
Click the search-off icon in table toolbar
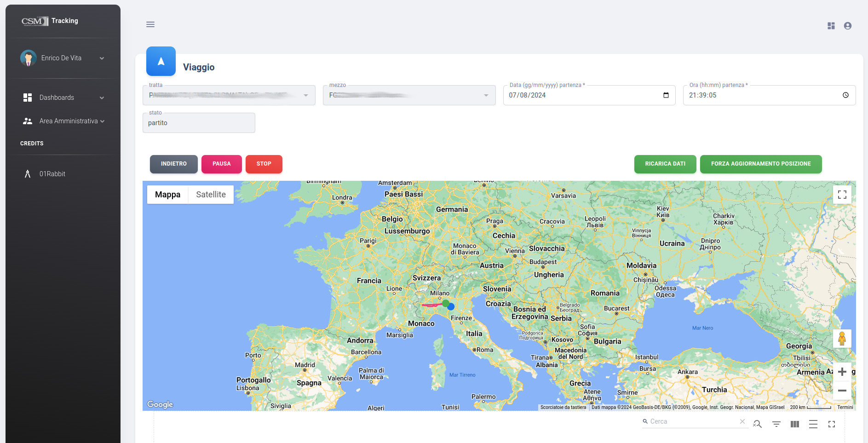[758, 424]
